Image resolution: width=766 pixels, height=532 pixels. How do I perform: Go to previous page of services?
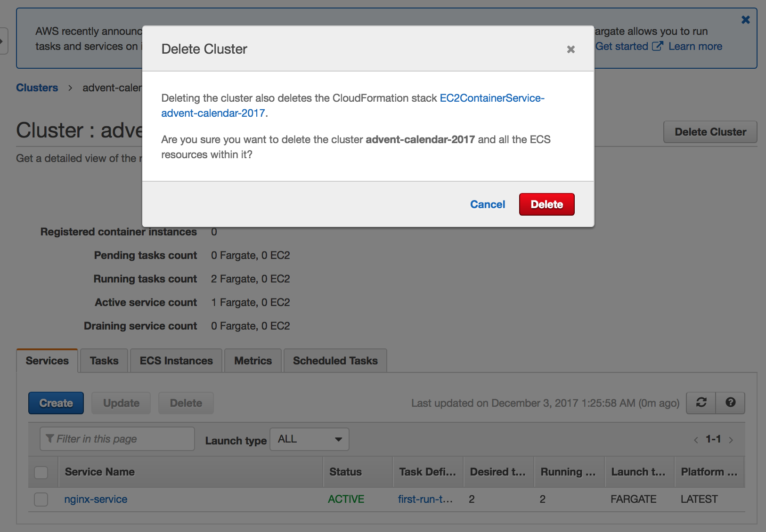(696, 440)
